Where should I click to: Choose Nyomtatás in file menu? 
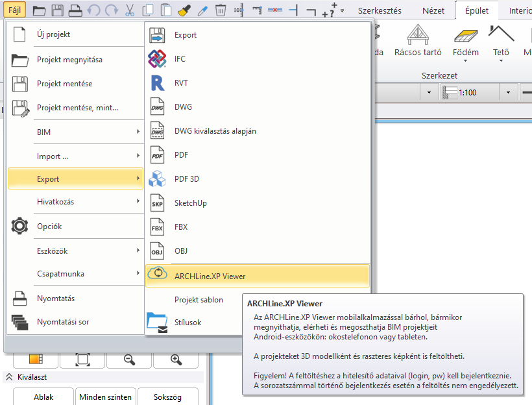click(76, 299)
